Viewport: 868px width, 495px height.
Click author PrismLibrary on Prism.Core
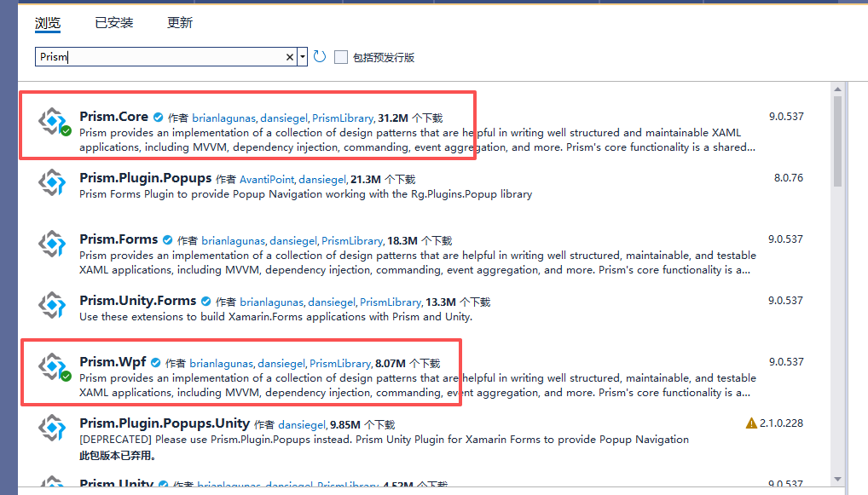(x=343, y=118)
